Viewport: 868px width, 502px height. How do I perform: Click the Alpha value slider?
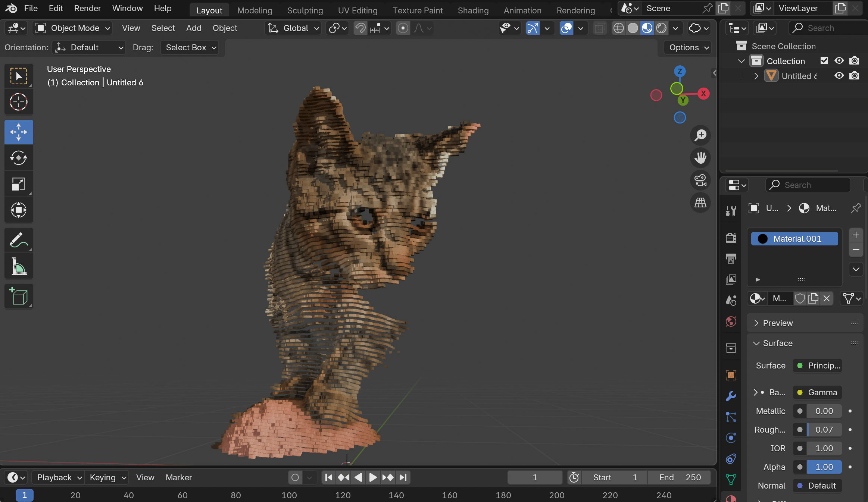coord(824,467)
